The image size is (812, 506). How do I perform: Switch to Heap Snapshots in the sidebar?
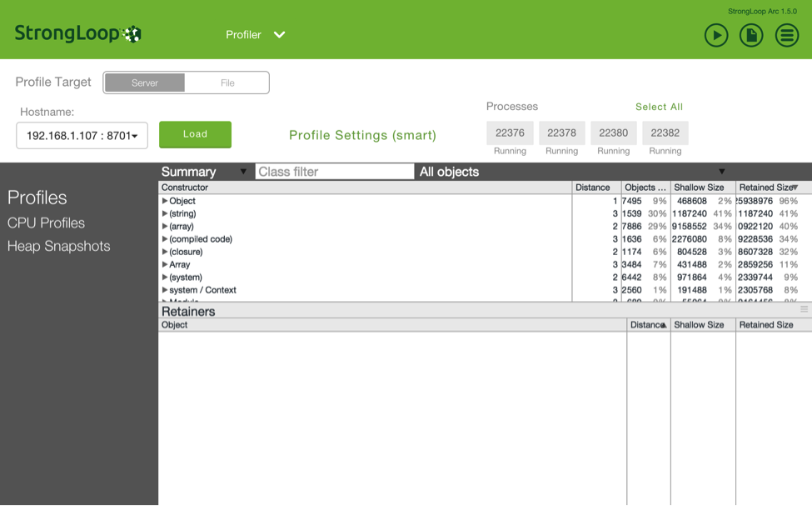click(59, 246)
